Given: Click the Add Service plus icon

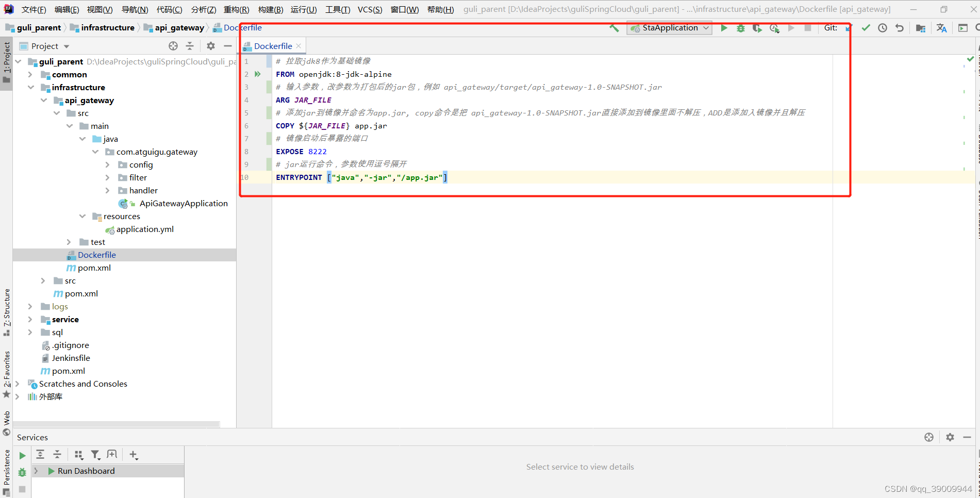Looking at the screenshot, I should tap(134, 455).
